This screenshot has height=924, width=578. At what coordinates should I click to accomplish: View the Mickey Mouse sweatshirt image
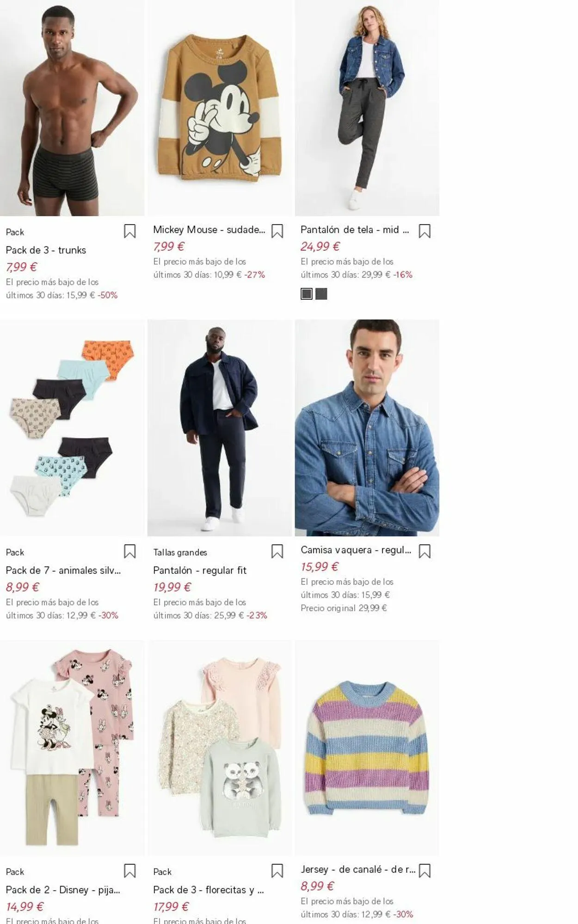[220, 108]
